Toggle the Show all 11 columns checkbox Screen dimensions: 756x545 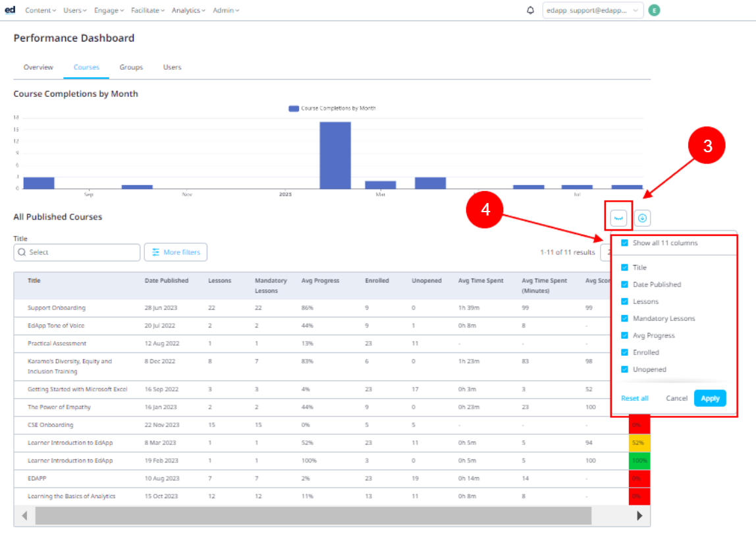(x=624, y=243)
